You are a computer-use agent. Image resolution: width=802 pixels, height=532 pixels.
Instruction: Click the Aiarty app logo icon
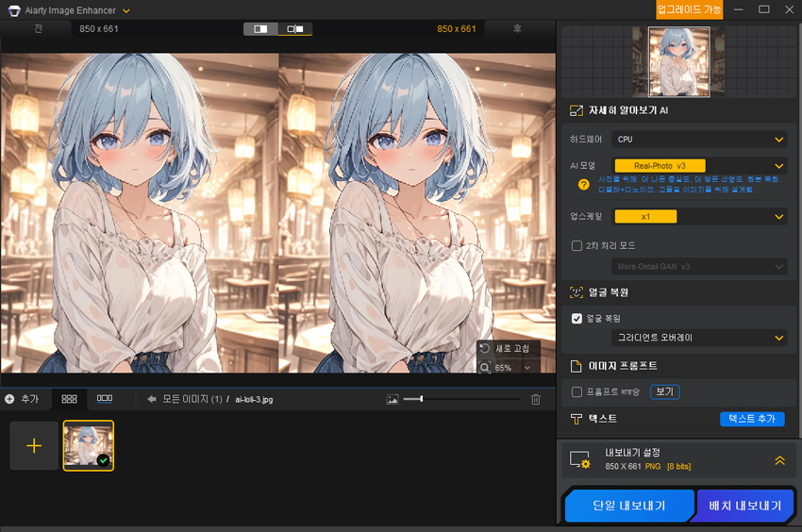pos(14,10)
